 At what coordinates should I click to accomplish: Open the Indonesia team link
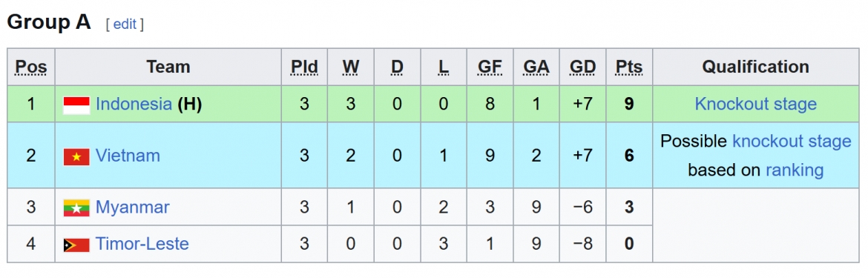coord(134,104)
